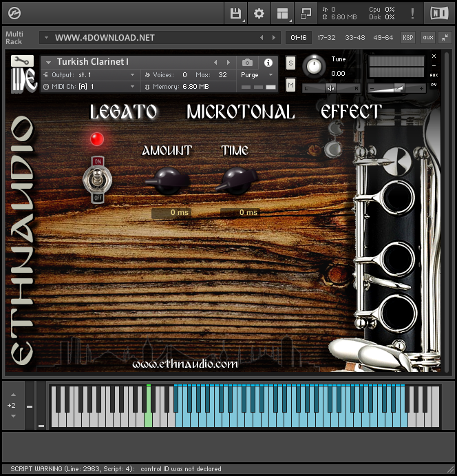The image size is (457, 476).
Task: Click the exclamation warning icon
Action: tap(412, 13)
